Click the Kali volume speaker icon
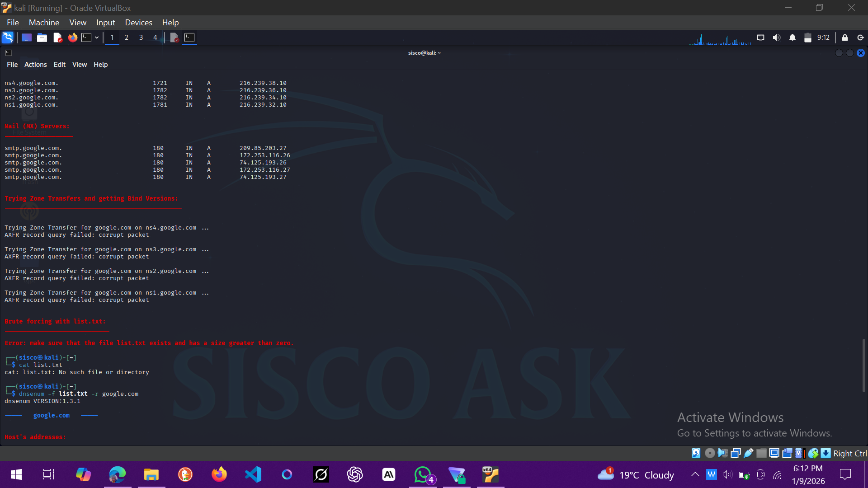 pyautogui.click(x=777, y=38)
